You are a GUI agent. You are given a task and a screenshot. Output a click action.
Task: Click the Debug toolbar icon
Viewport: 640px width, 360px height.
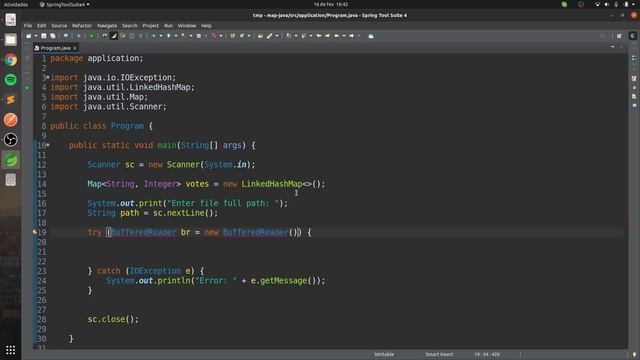153,36
